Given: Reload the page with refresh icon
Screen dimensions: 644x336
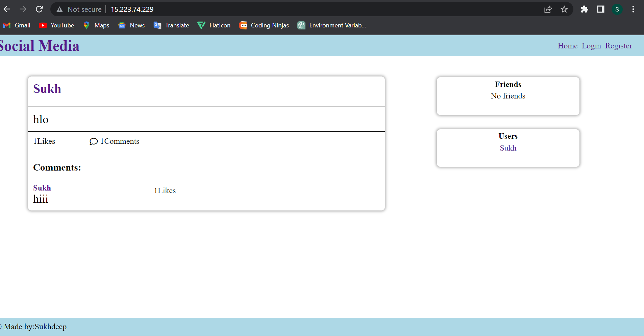Looking at the screenshot, I should click(39, 9).
